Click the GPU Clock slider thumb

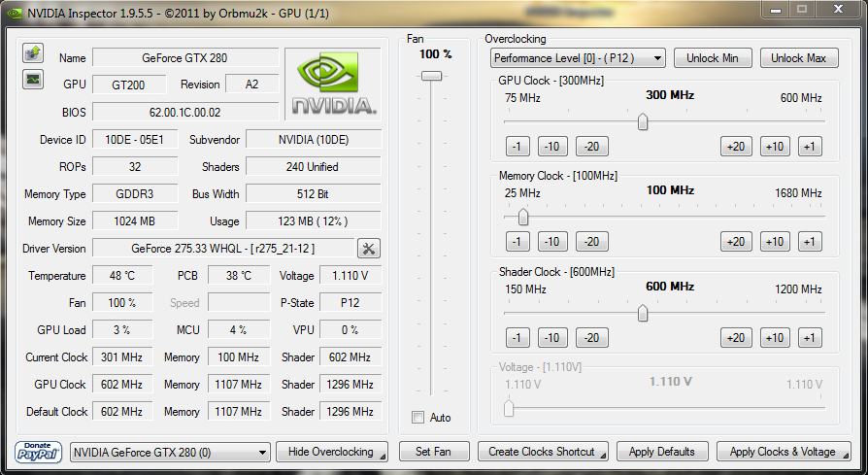643,121
